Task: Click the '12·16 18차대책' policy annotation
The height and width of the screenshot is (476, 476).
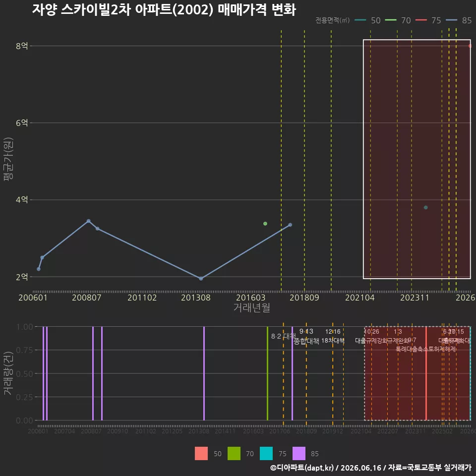Action: (x=333, y=336)
